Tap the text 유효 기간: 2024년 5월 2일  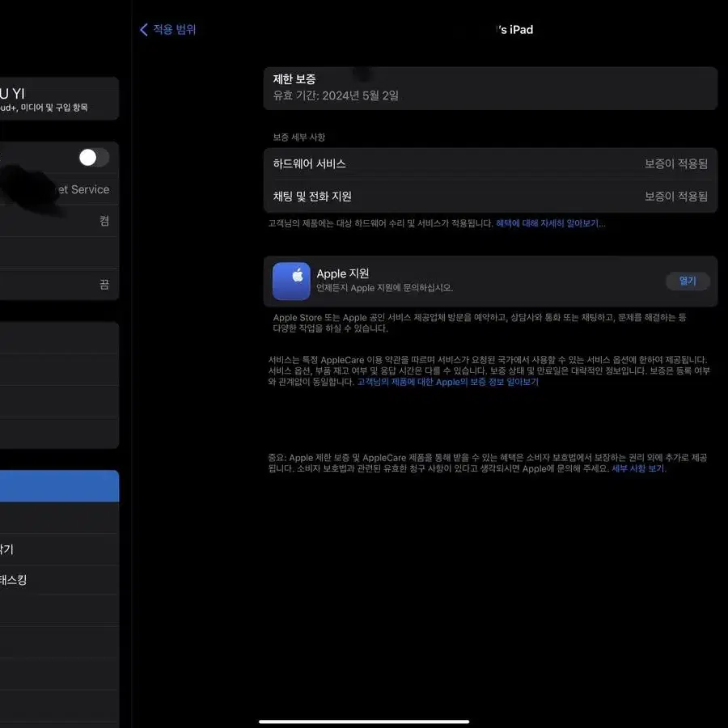pos(336,95)
